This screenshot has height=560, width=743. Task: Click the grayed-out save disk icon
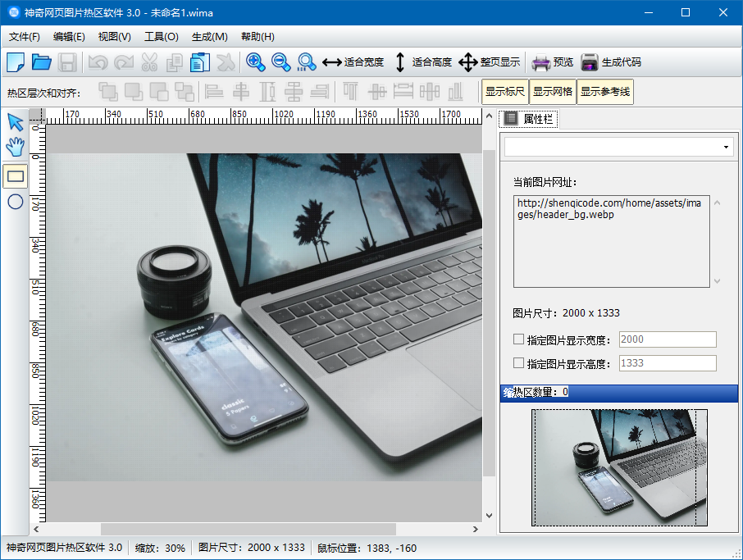[66, 62]
